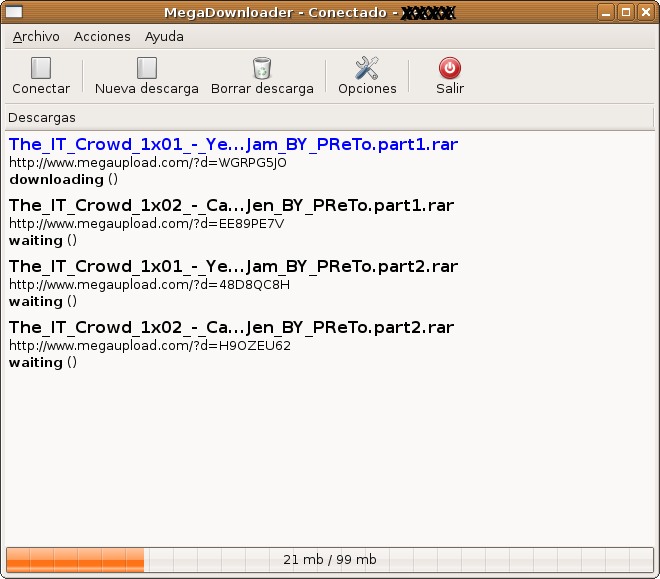Open Opciones with the tools icon
Viewport: 660px width, 579px height.
point(367,68)
